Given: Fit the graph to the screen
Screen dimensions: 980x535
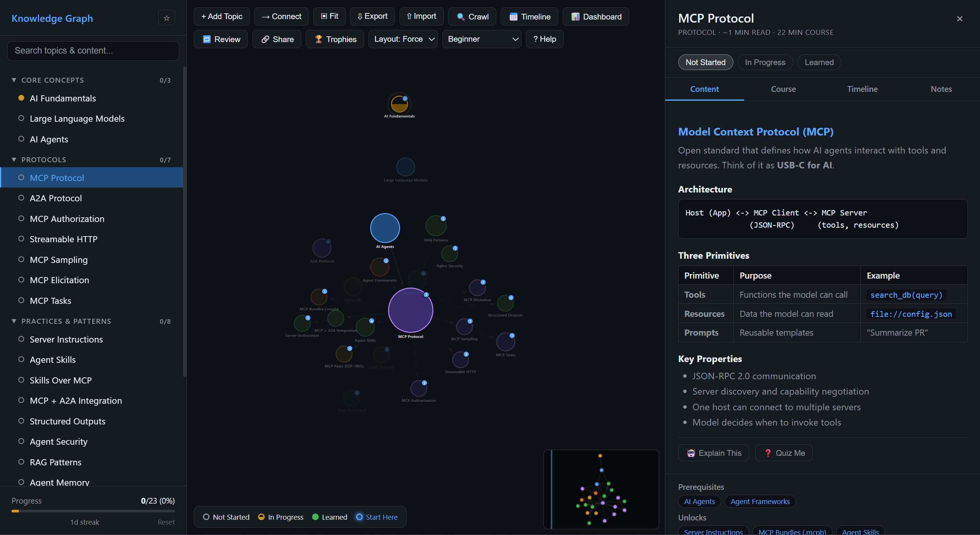Looking at the screenshot, I should (x=329, y=16).
